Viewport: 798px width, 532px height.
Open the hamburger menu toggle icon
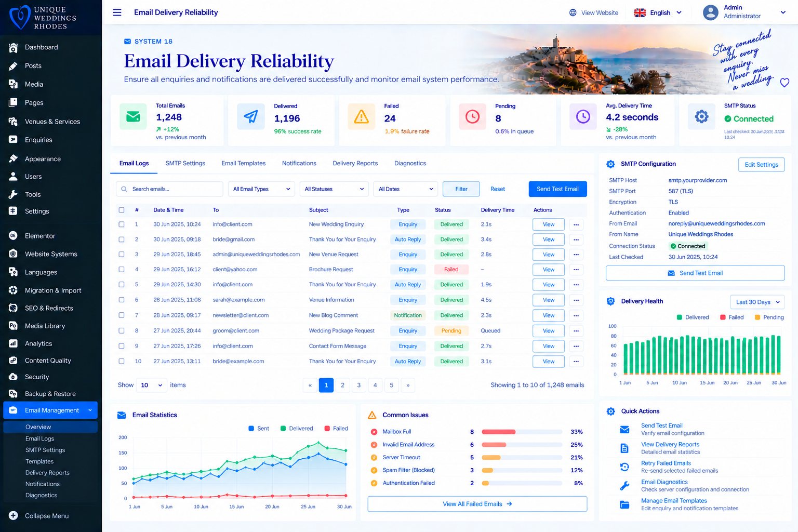point(117,12)
